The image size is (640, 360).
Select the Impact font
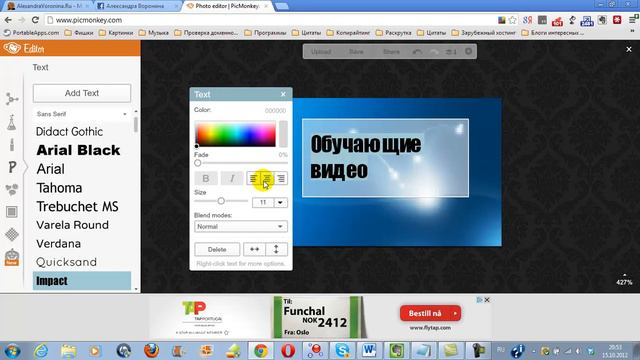point(82,281)
